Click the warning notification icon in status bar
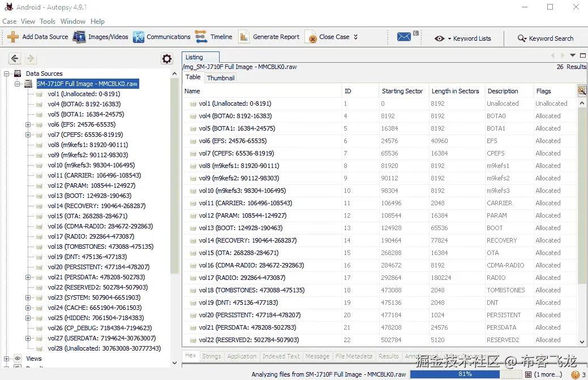Screen dimensions: 588x380 tap(575, 374)
